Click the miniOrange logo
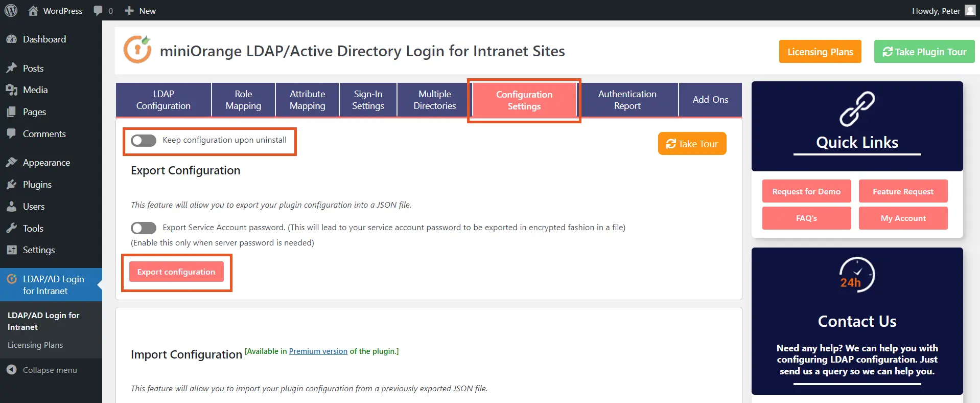The height and width of the screenshot is (403, 980). click(137, 50)
